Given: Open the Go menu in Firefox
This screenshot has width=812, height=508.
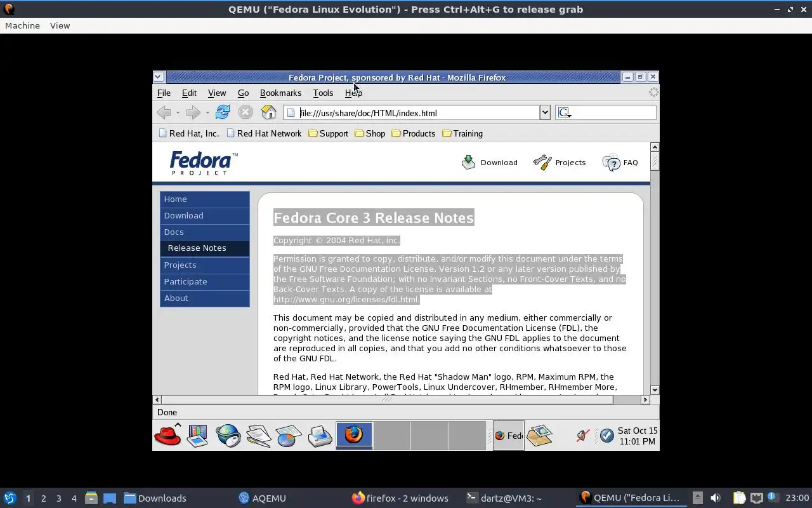Looking at the screenshot, I should [x=243, y=93].
